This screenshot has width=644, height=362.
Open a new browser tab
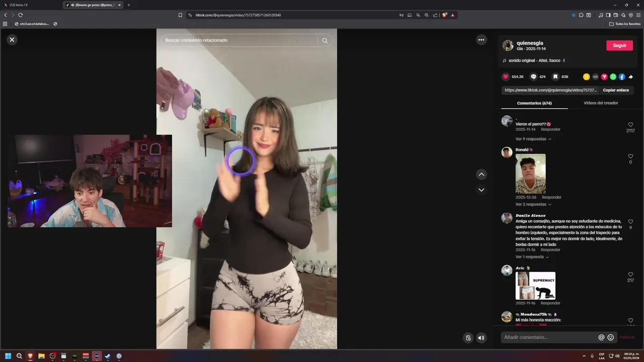pos(129,5)
